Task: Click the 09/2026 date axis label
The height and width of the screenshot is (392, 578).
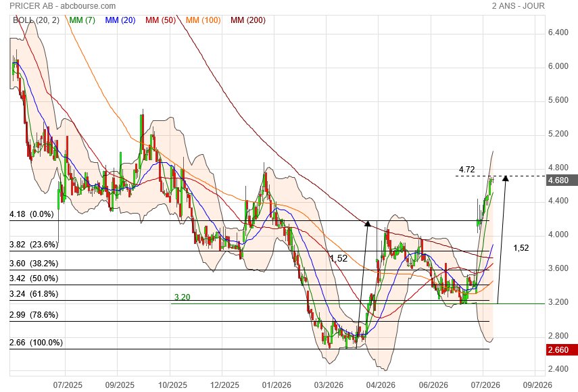Action: coord(537,385)
